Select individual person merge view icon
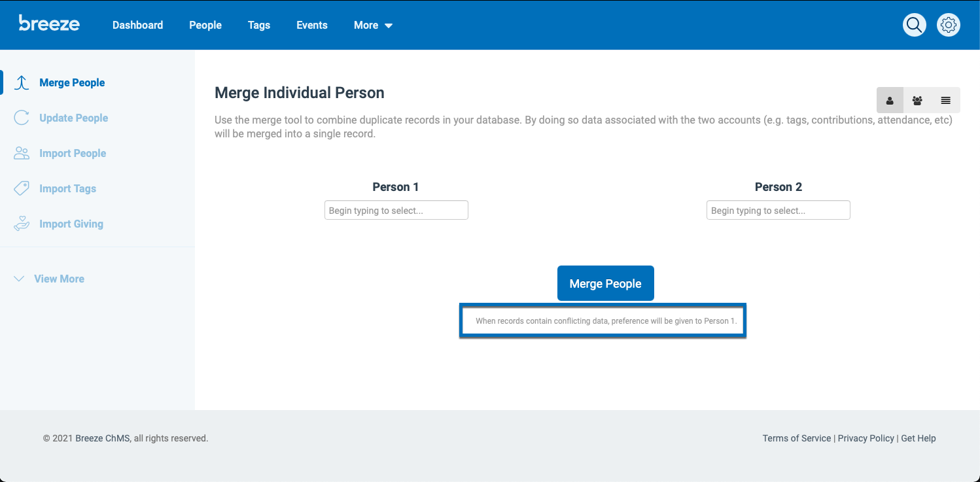980x482 pixels. click(x=890, y=101)
